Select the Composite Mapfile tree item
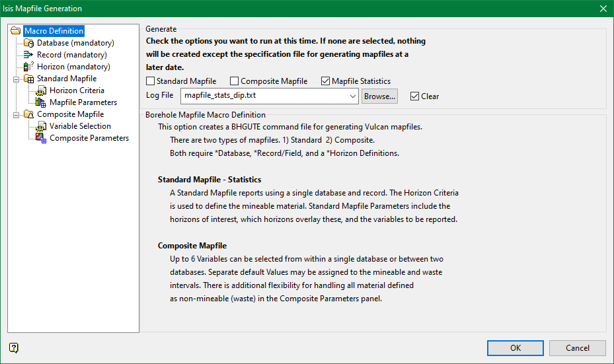 pos(71,114)
